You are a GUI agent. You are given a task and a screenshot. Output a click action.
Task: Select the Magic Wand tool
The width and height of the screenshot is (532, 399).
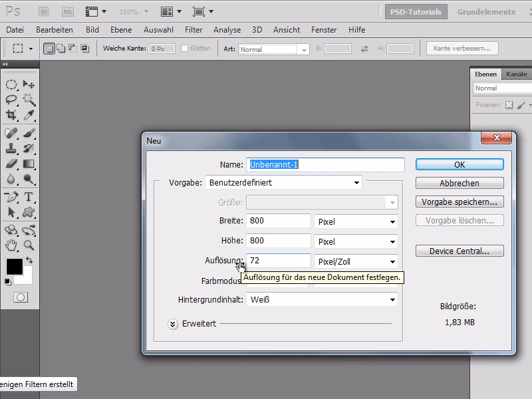click(29, 99)
